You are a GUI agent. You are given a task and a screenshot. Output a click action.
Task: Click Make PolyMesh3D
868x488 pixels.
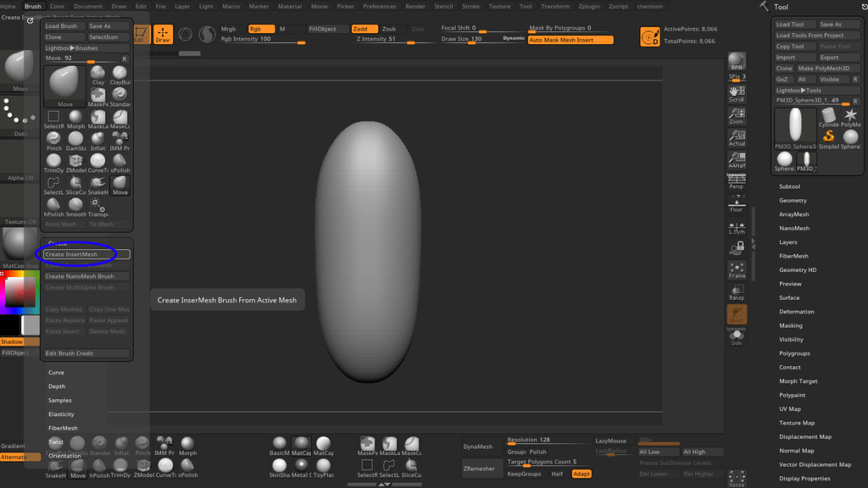pyautogui.click(x=825, y=68)
